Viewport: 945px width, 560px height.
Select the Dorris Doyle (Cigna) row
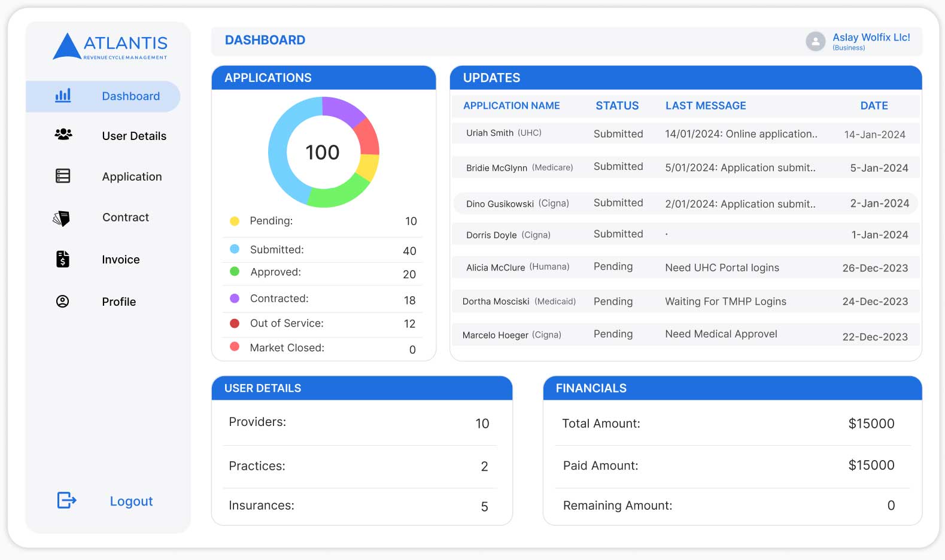click(685, 235)
